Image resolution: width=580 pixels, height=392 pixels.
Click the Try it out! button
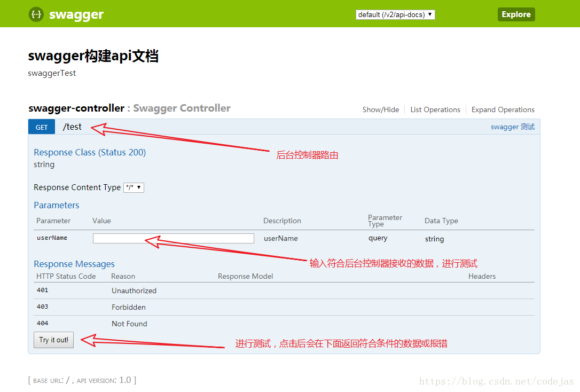coord(53,340)
